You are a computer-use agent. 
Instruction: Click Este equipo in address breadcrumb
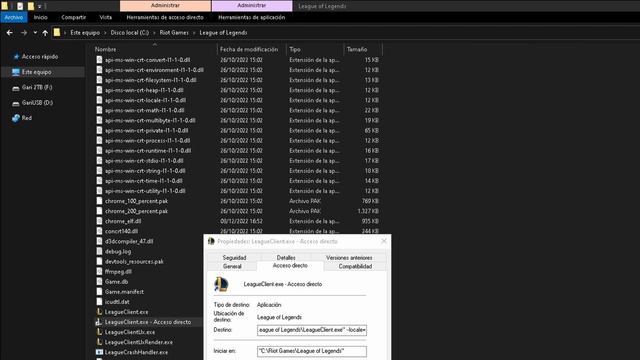pyautogui.click(x=85, y=33)
